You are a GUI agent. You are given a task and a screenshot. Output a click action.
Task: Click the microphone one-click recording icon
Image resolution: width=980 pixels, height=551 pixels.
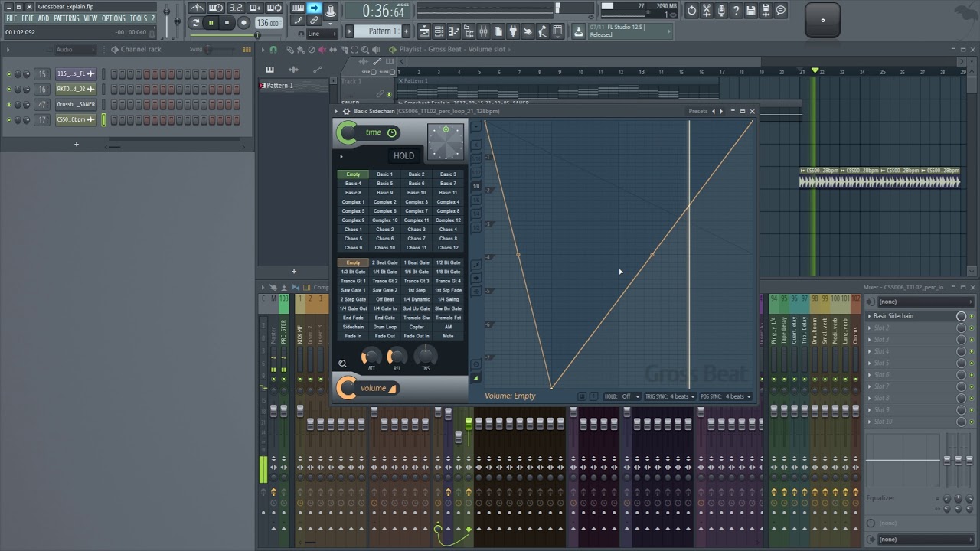click(721, 10)
